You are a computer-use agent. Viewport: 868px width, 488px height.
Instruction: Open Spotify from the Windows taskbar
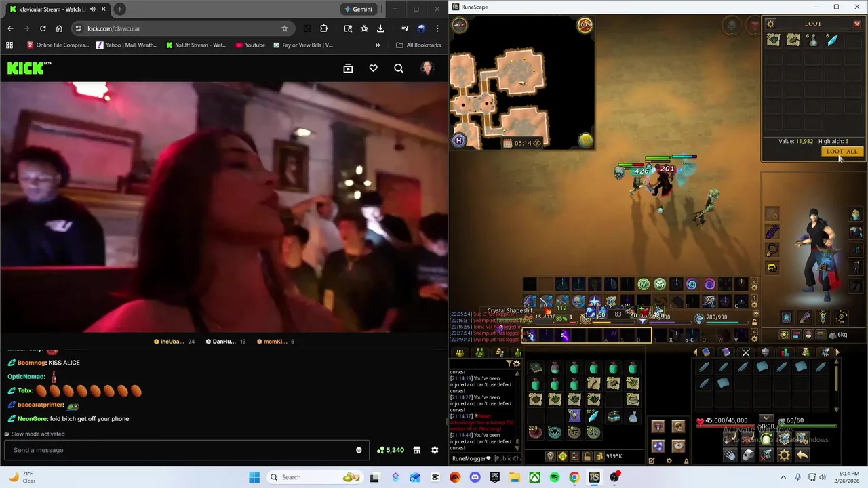coord(555,477)
